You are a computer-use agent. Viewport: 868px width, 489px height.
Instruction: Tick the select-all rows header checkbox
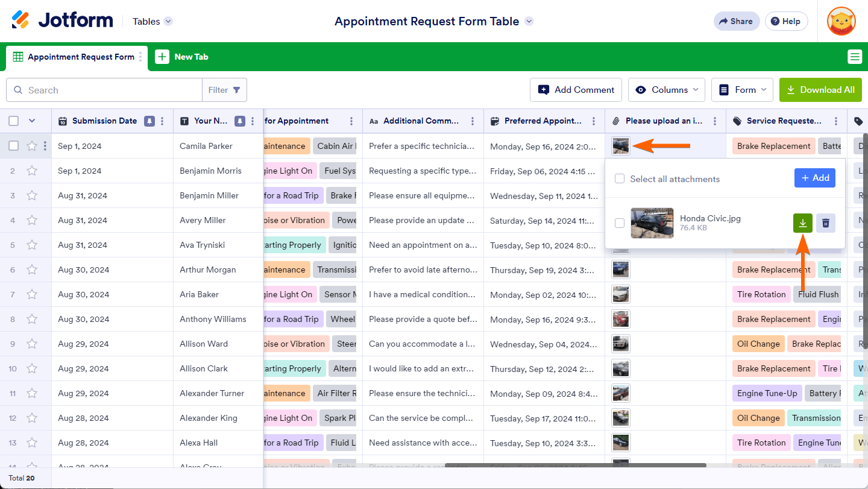pos(14,121)
